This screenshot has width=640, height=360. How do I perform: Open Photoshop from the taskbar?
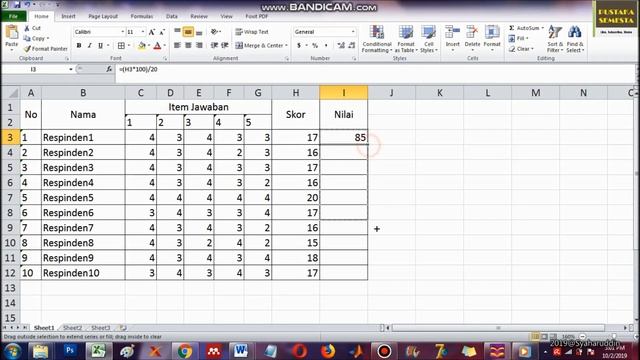[70, 351]
